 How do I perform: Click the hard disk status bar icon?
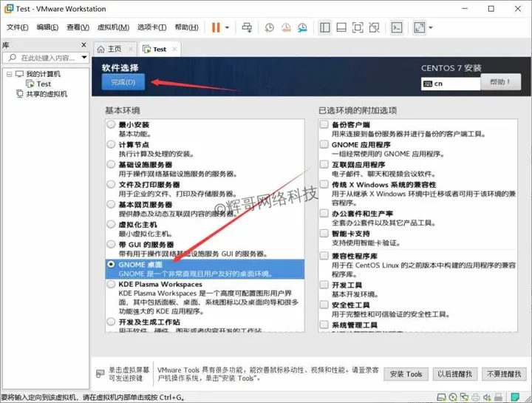pos(441,397)
